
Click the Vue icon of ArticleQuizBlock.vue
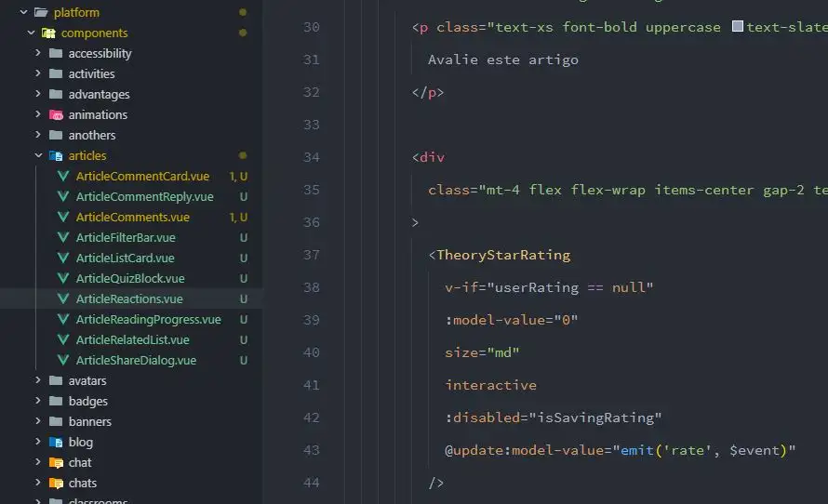click(x=63, y=279)
